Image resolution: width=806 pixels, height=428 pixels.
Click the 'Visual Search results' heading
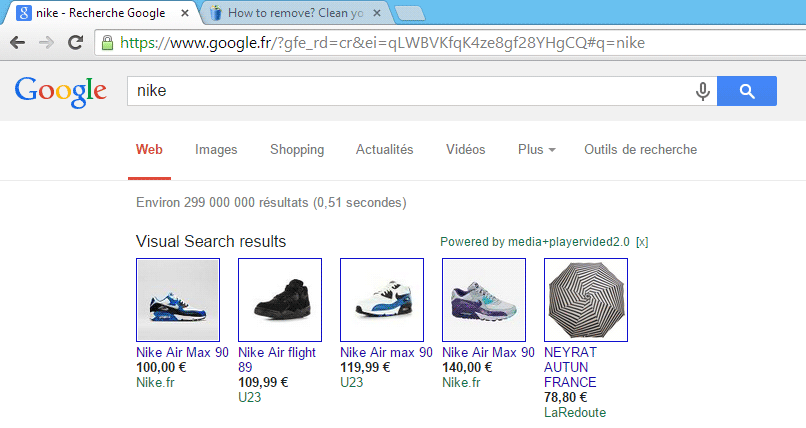211,241
